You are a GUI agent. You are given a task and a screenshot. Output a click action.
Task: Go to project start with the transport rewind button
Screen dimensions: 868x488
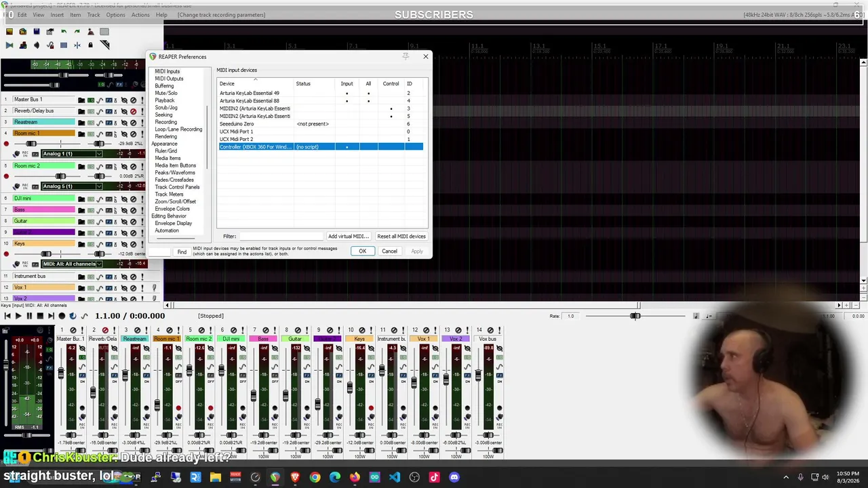[x=7, y=316]
